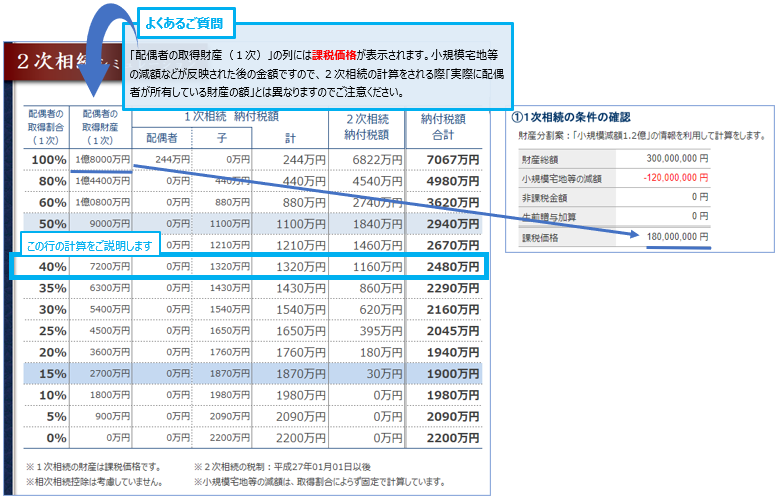Image resolution: width=779 pixels, height=500 pixels.
Task: Select the 納付税額 合計 column header
Action: (449, 126)
